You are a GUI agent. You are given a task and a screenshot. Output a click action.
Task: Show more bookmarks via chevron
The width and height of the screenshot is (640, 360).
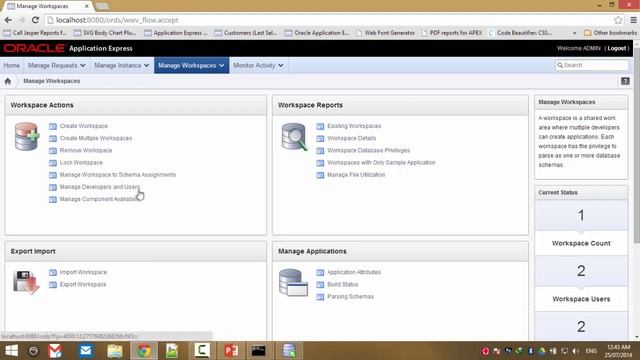click(x=575, y=33)
